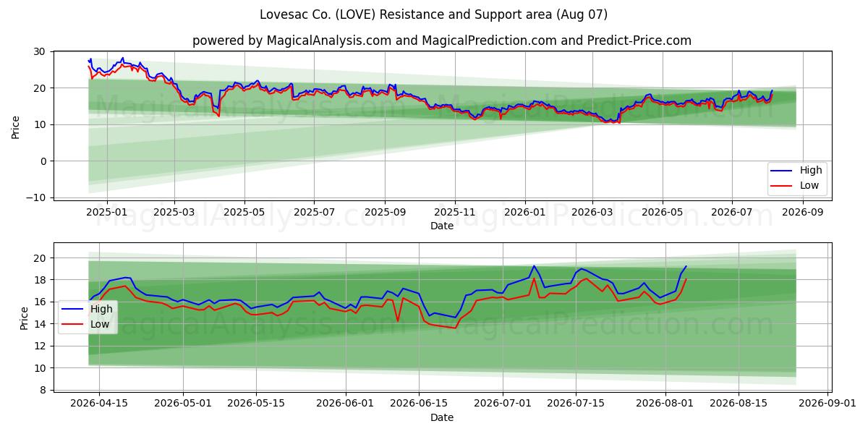Image resolution: width=868 pixels, height=434 pixels.
Task: Click 'Low' in the top chart legend
Action: pos(809,185)
